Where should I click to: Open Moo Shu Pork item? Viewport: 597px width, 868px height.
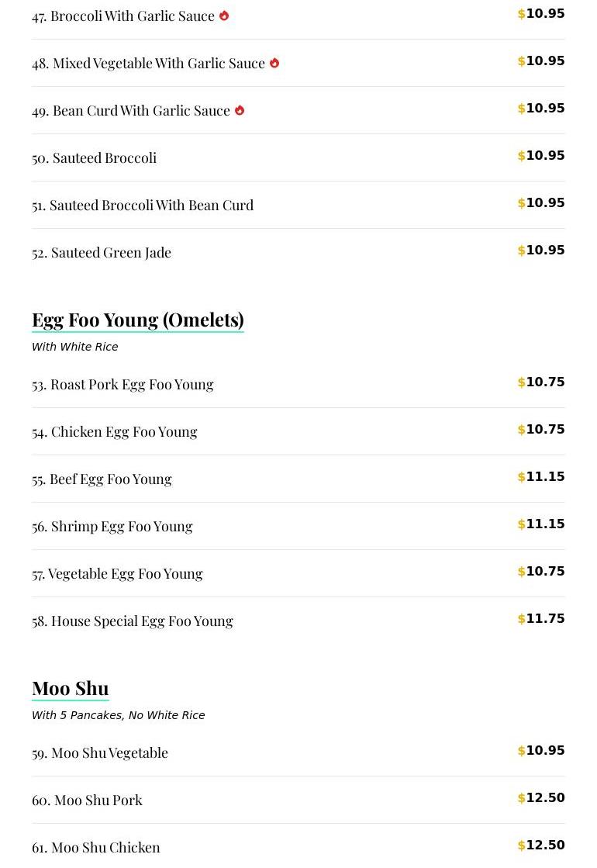click(x=87, y=800)
